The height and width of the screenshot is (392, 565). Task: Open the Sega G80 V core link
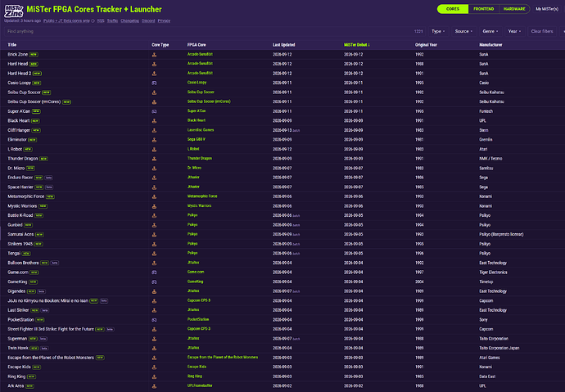click(197, 139)
